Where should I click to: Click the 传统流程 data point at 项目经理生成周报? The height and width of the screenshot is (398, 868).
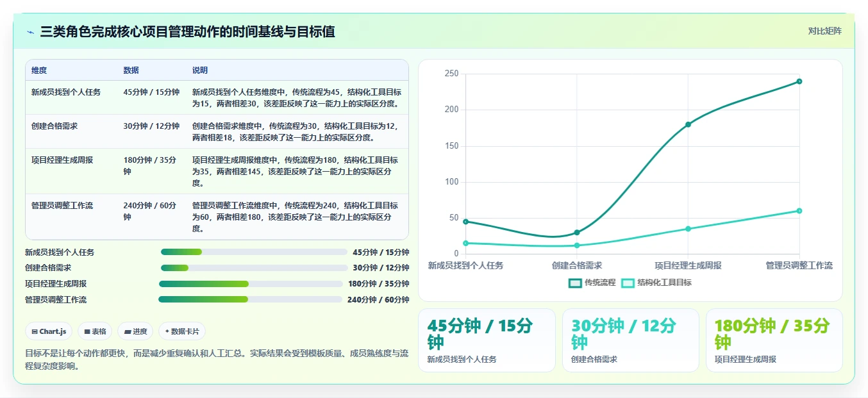pos(688,124)
